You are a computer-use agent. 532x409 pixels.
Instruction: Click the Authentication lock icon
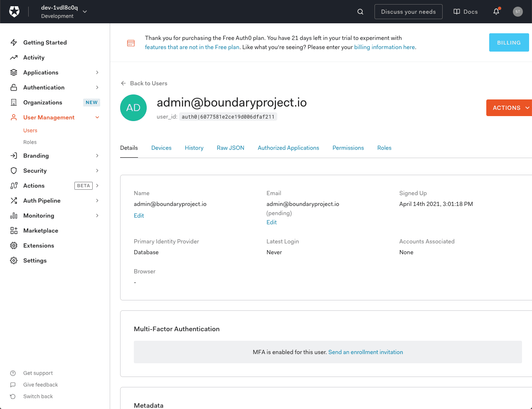tap(14, 87)
